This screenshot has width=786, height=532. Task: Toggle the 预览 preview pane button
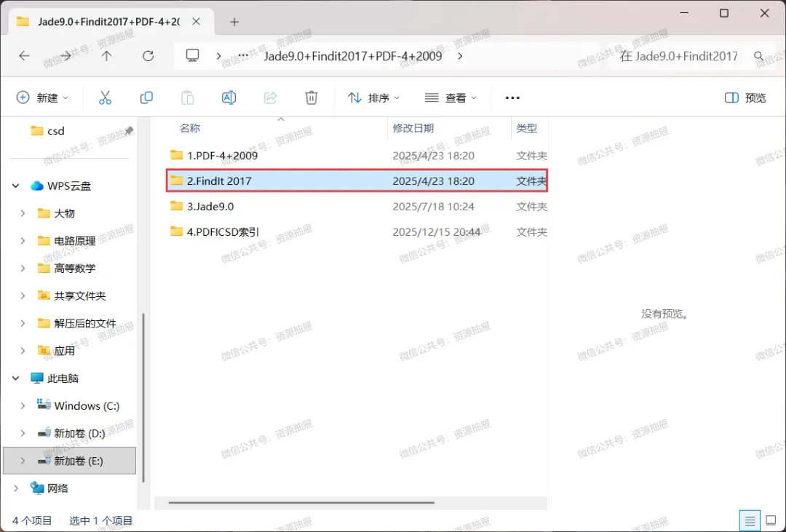click(745, 98)
